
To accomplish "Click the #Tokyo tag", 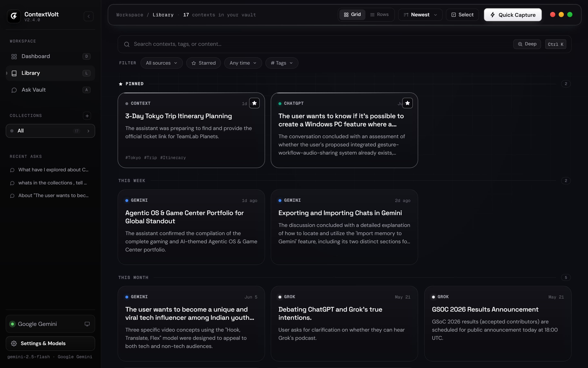I will tap(133, 158).
